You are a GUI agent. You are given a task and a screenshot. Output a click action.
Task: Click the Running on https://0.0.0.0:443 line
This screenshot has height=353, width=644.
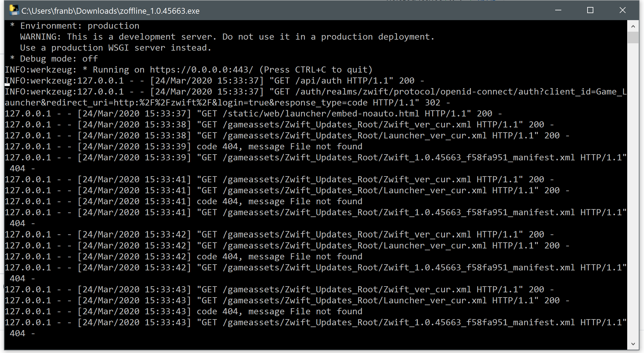pyautogui.click(x=188, y=69)
